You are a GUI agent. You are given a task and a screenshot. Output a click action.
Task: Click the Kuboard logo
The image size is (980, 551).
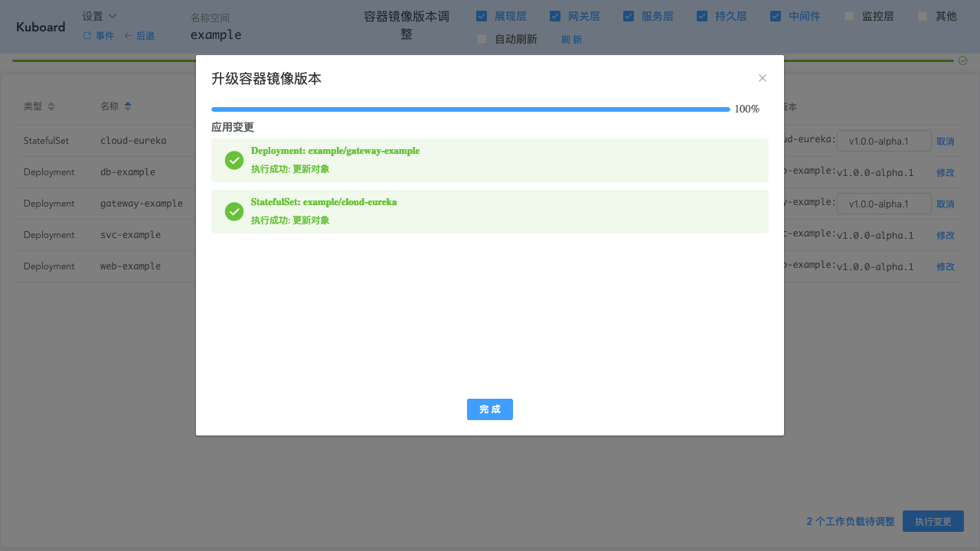[41, 27]
